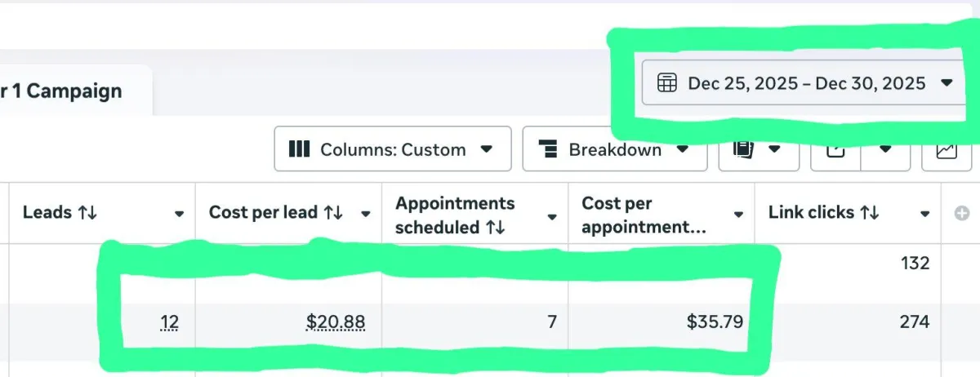Sort by Cost per lead arrows
Image resolution: width=980 pixels, height=377 pixels.
tap(332, 213)
